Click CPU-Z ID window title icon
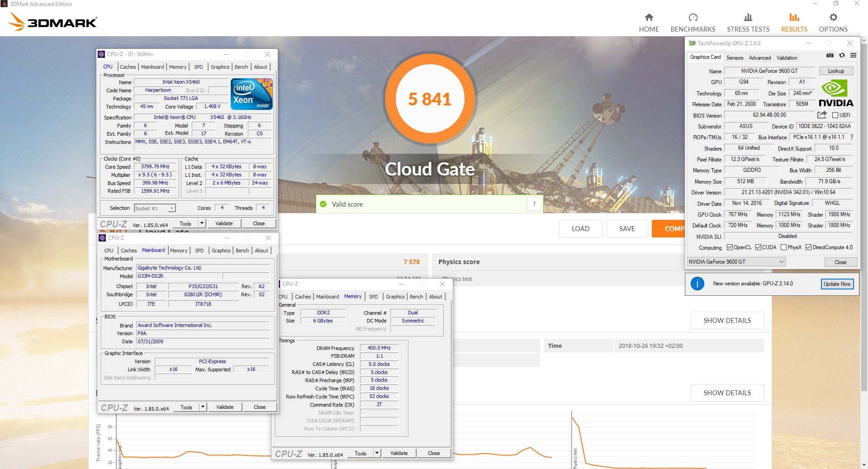Viewport: 868px width, 469px height. [x=101, y=54]
